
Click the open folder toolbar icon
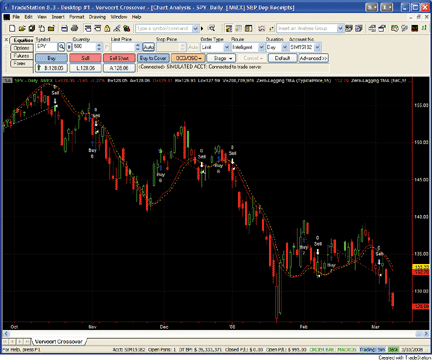[22, 28]
